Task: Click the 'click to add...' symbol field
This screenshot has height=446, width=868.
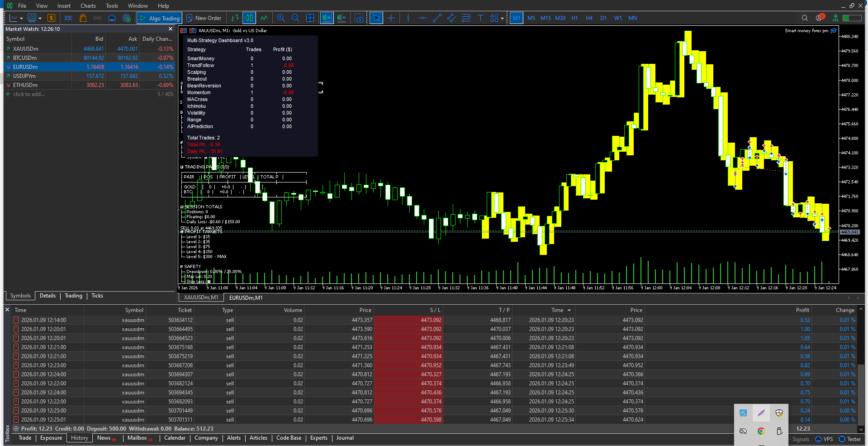Action: click(29, 94)
